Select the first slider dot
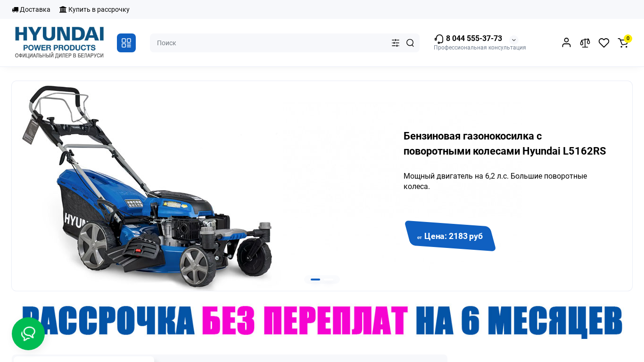This screenshot has width=644, height=362. (315, 280)
